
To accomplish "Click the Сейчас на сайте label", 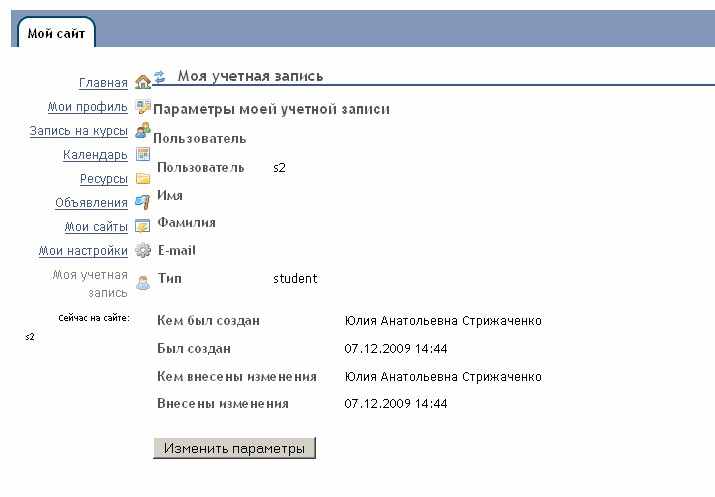I will (94, 318).
